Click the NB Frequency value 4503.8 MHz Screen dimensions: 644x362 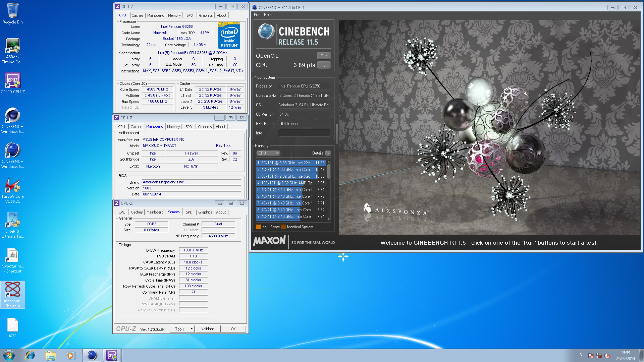[218, 236]
